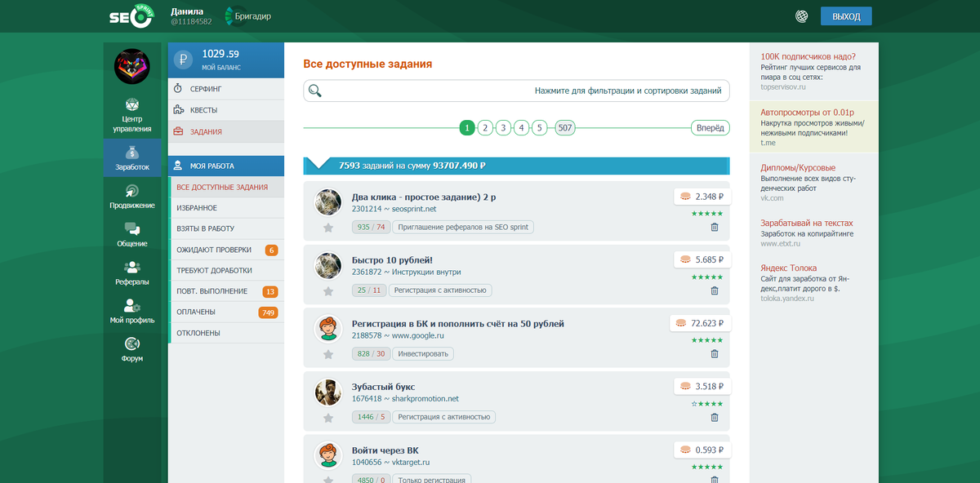Open the user avatar in left sidebar
The height and width of the screenshot is (483, 980).
click(x=131, y=66)
